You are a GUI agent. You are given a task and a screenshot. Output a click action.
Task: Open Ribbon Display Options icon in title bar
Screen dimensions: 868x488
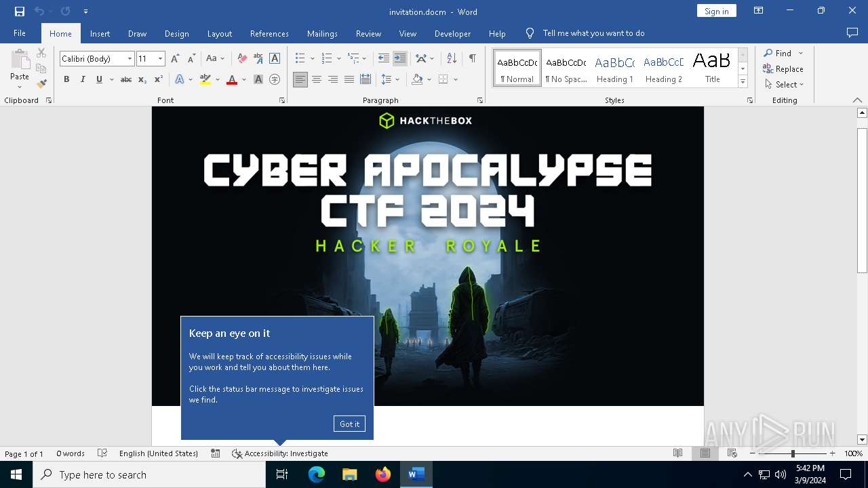click(x=759, y=11)
